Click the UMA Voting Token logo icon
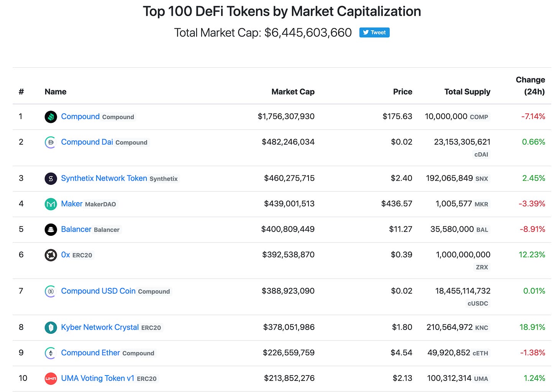The width and height of the screenshot is (558, 392). coord(51,379)
